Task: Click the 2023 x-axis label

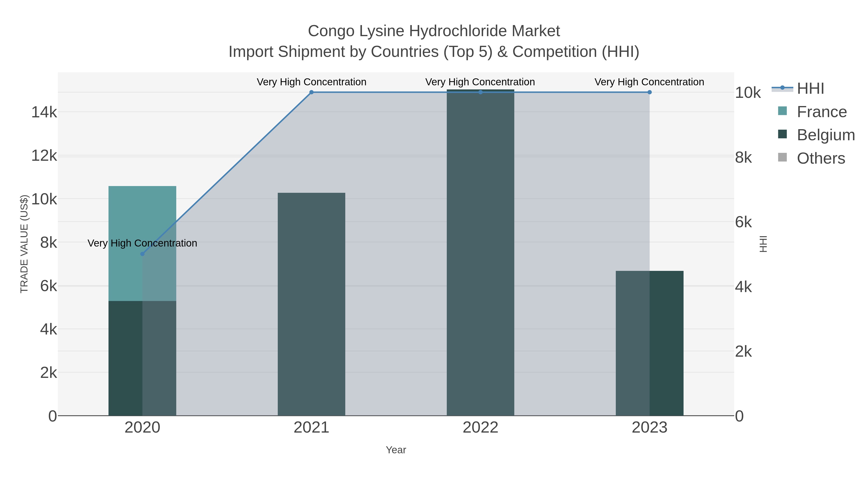Action: pos(650,428)
